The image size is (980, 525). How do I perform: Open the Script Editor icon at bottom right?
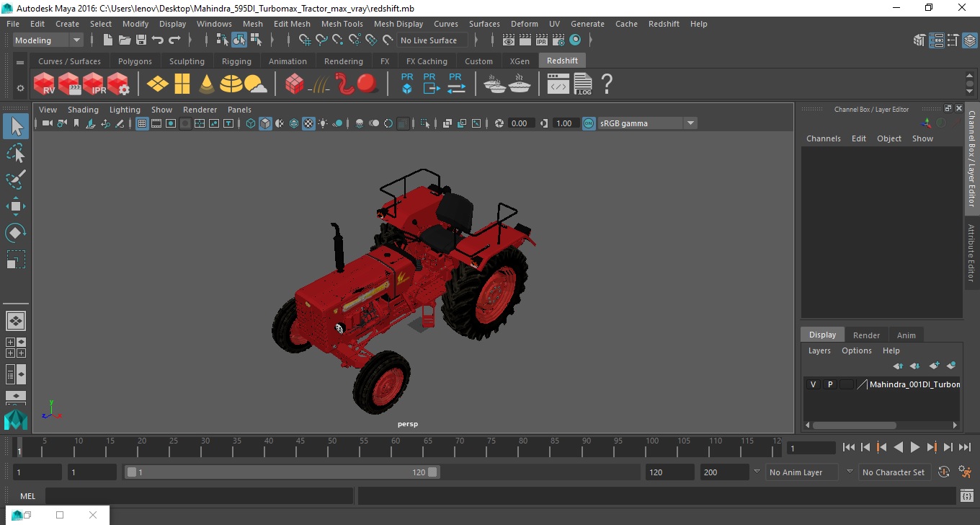click(x=967, y=495)
